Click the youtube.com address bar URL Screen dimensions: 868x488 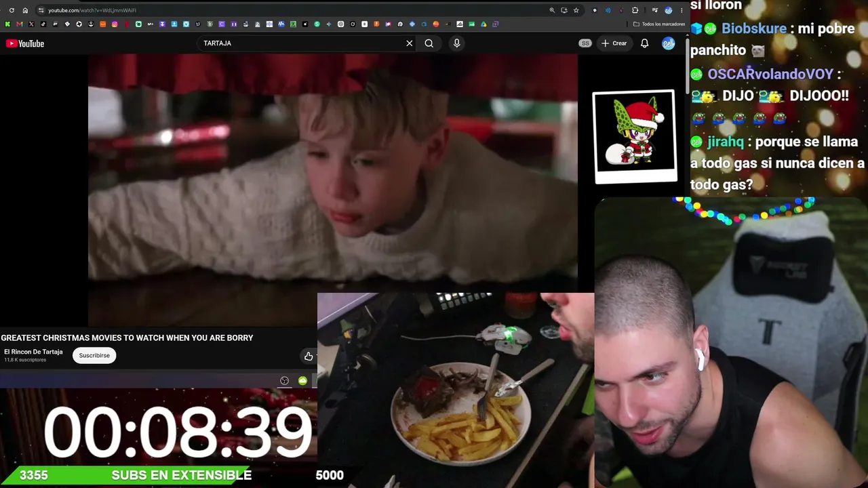click(92, 10)
